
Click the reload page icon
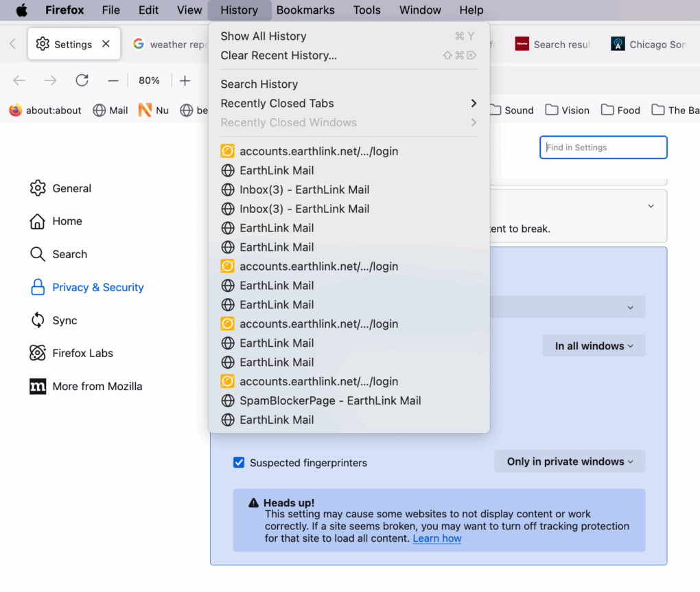pyautogui.click(x=82, y=80)
